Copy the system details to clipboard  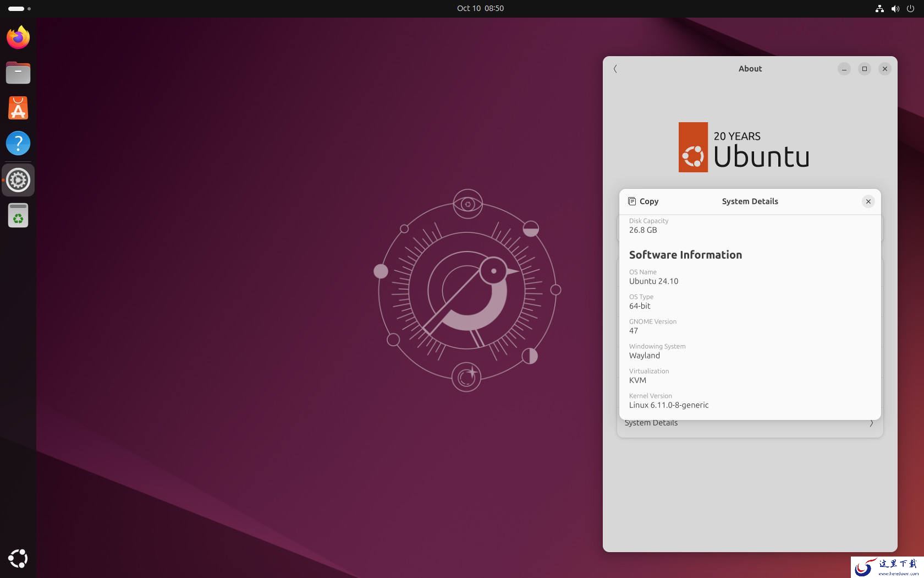(x=643, y=201)
